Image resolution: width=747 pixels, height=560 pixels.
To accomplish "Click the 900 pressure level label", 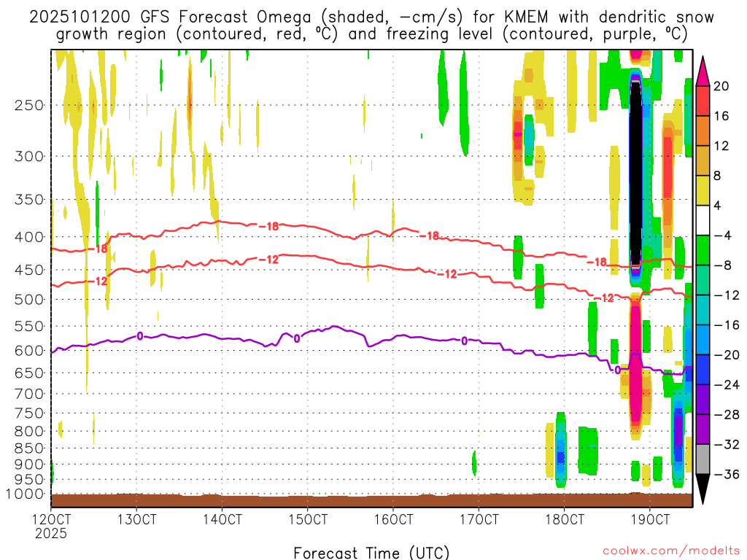I will (x=29, y=464).
